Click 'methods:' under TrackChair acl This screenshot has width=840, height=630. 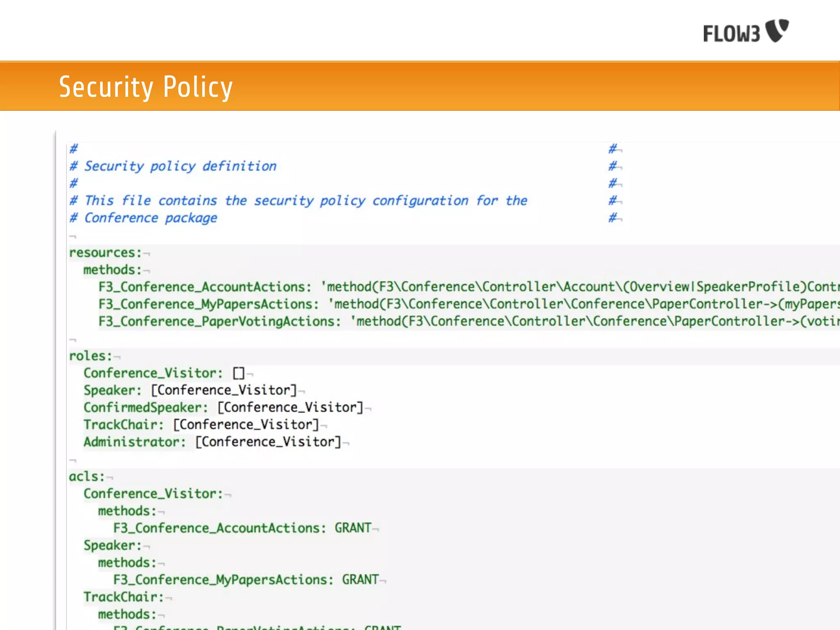tap(127, 614)
